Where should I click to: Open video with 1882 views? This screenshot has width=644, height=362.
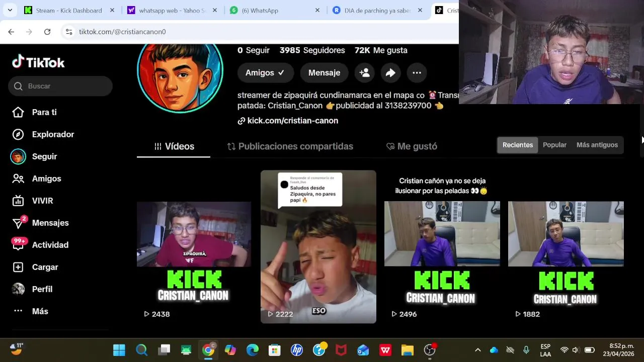(566, 246)
